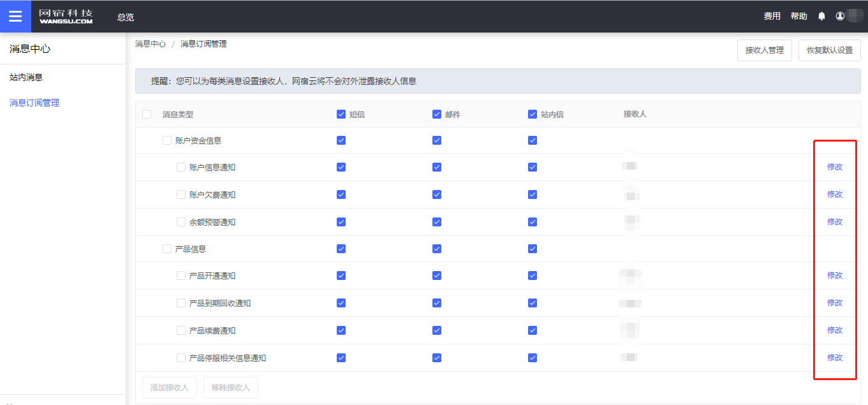Uncheck the 邮件 column header checkbox
This screenshot has width=868, height=405.
pos(437,115)
